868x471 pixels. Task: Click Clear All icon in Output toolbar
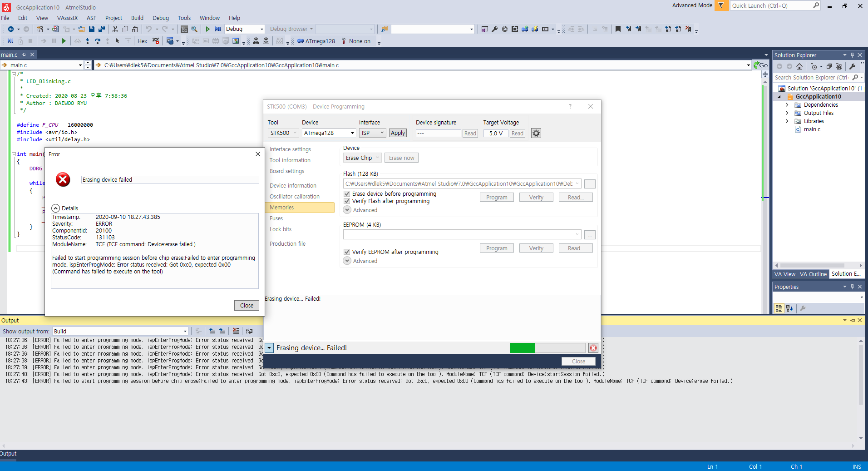coord(236,331)
